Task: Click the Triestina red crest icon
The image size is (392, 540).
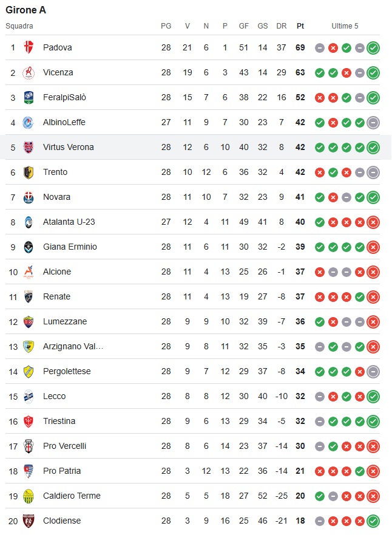Action: tap(29, 421)
